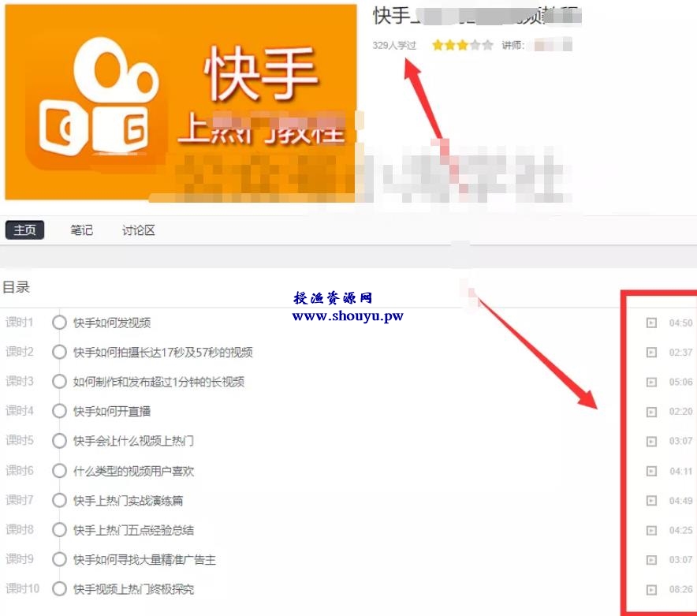Click play icon beside duration 04:49

651,501
